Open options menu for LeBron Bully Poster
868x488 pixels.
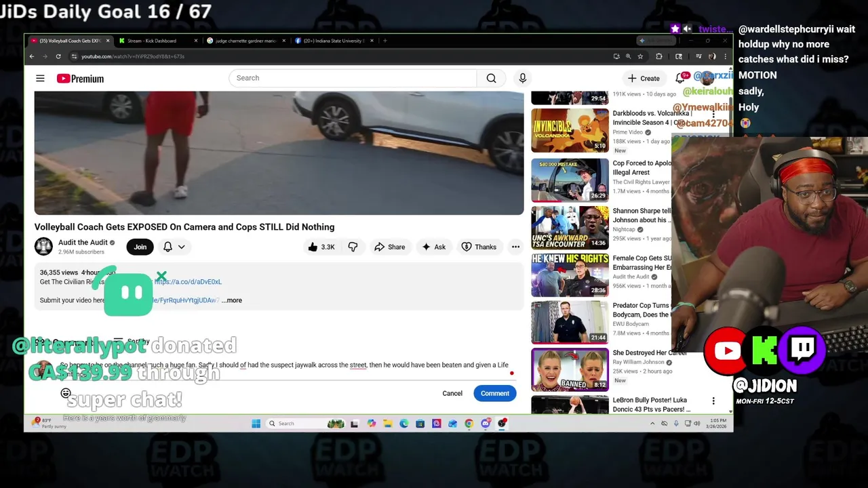[x=713, y=401]
